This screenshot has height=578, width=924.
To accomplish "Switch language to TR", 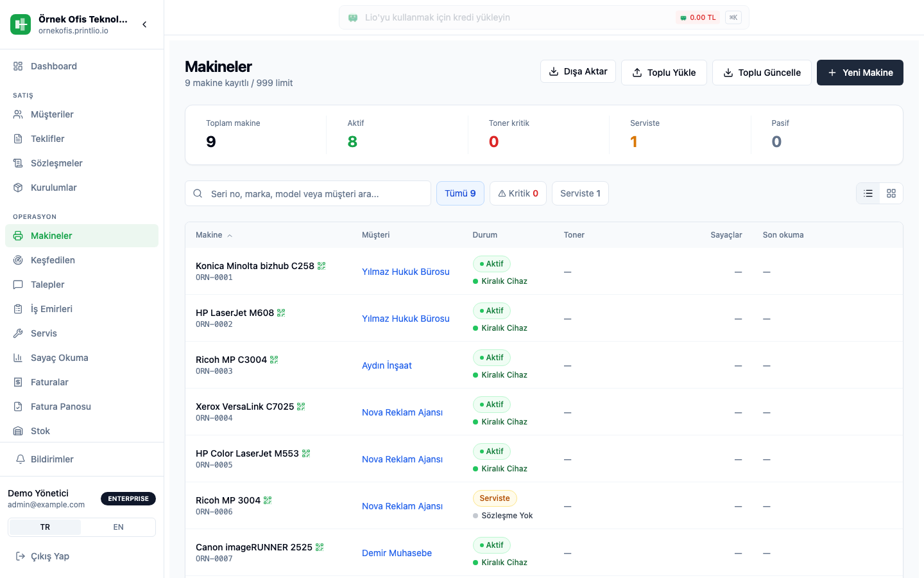I will click(45, 527).
